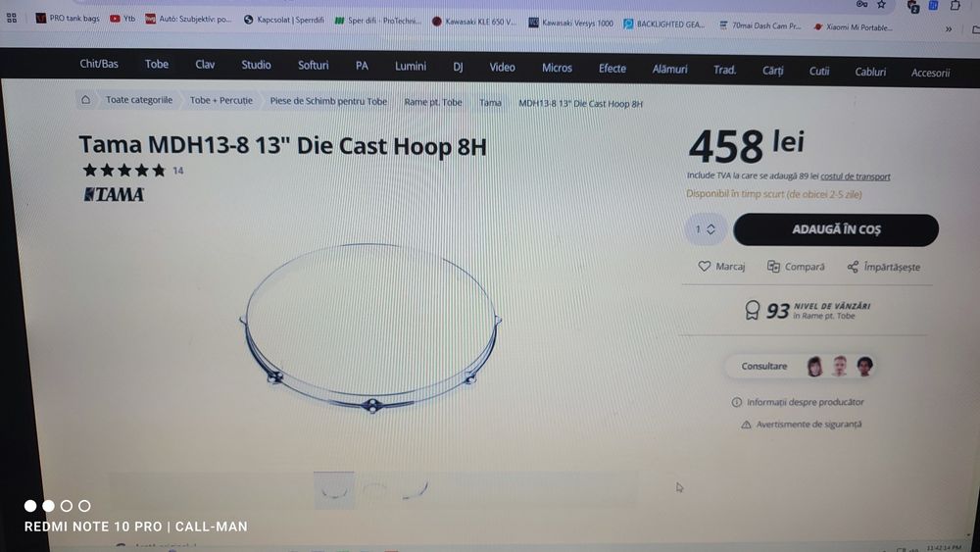Open the Consultare advisor panel

(800, 367)
